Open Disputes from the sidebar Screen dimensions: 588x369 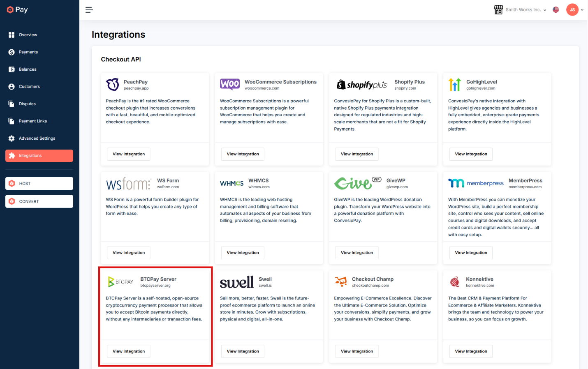(27, 104)
